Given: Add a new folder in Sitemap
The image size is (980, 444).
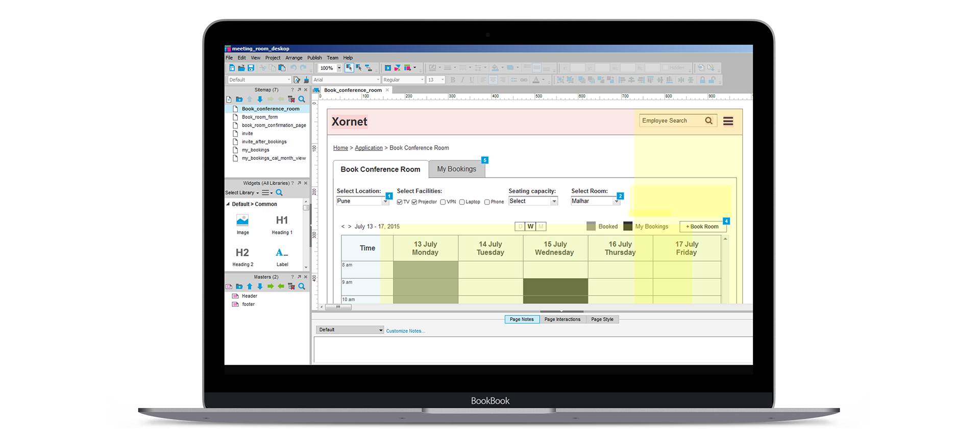Looking at the screenshot, I should click(x=239, y=100).
